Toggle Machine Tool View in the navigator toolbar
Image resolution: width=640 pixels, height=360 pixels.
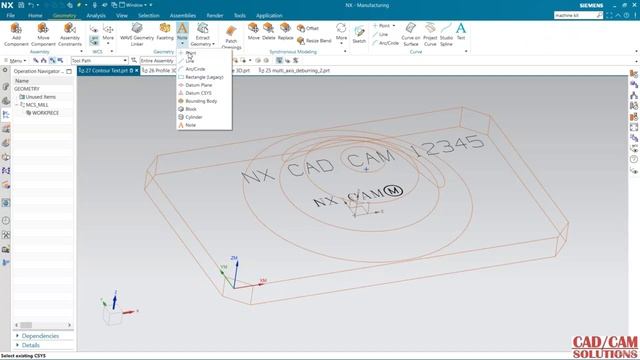pos(44,60)
